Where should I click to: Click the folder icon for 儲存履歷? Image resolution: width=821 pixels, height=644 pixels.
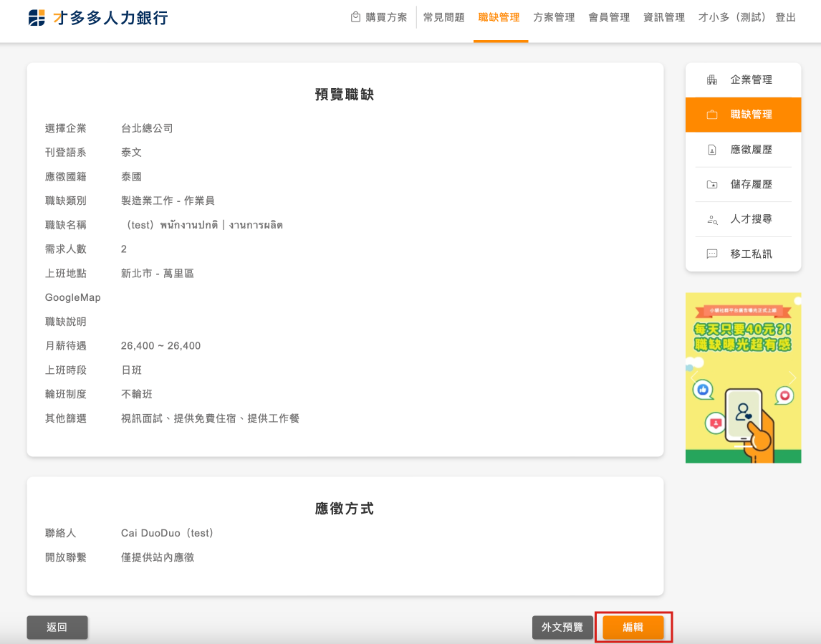(711, 185)
